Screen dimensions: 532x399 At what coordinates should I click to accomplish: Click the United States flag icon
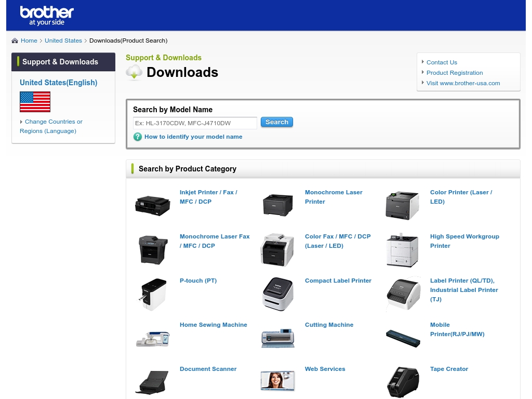coord(35,102)
